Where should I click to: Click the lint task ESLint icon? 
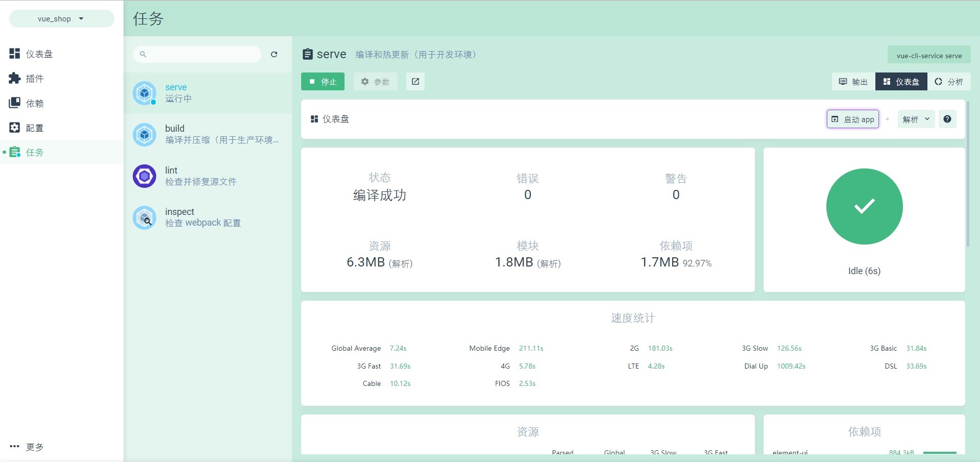pos(144,176)
